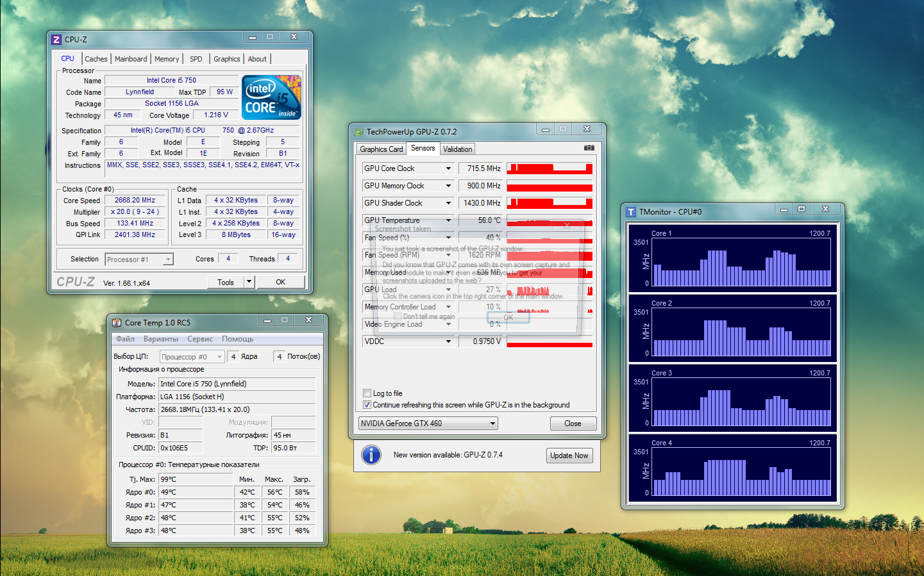
Task: Minimize the Core Temp window
Action: click(267, 320)
